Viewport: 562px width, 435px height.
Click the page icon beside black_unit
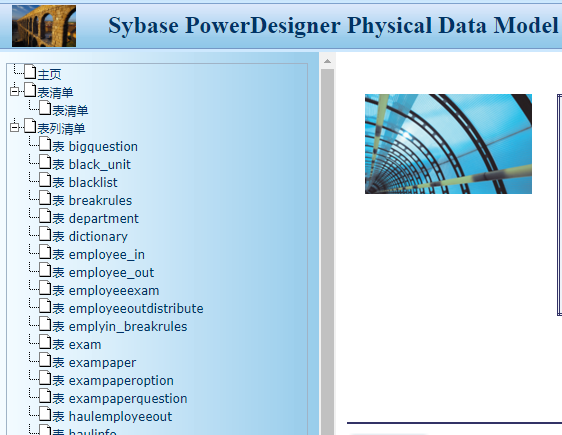click(45, 162)
